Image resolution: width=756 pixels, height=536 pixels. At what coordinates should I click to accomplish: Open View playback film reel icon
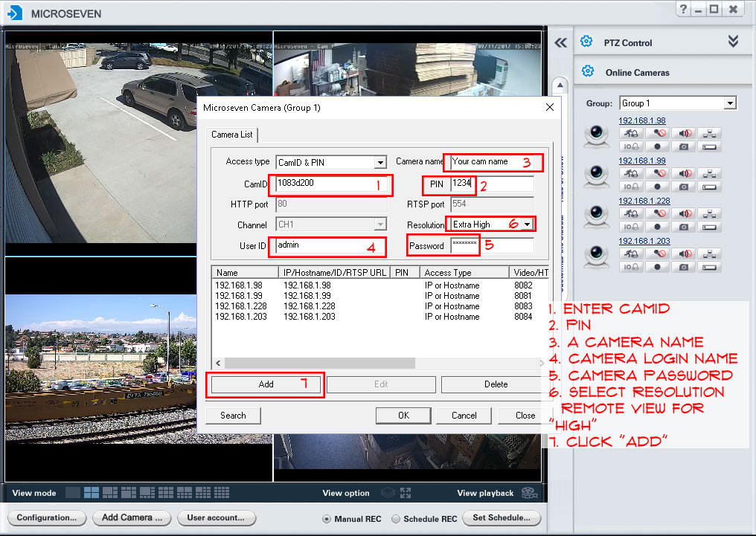click(x=529, y=493)
